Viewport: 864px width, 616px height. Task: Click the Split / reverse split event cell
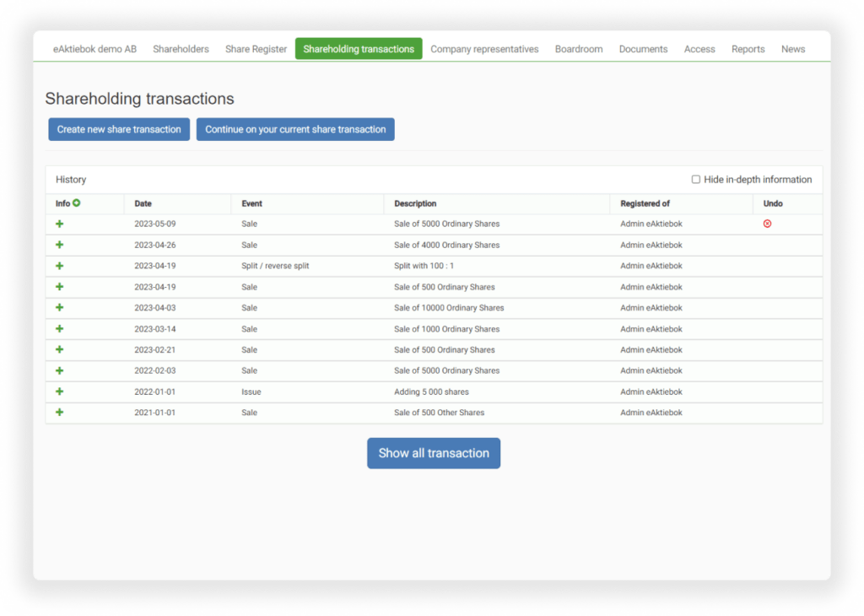[x=275, y=266]
